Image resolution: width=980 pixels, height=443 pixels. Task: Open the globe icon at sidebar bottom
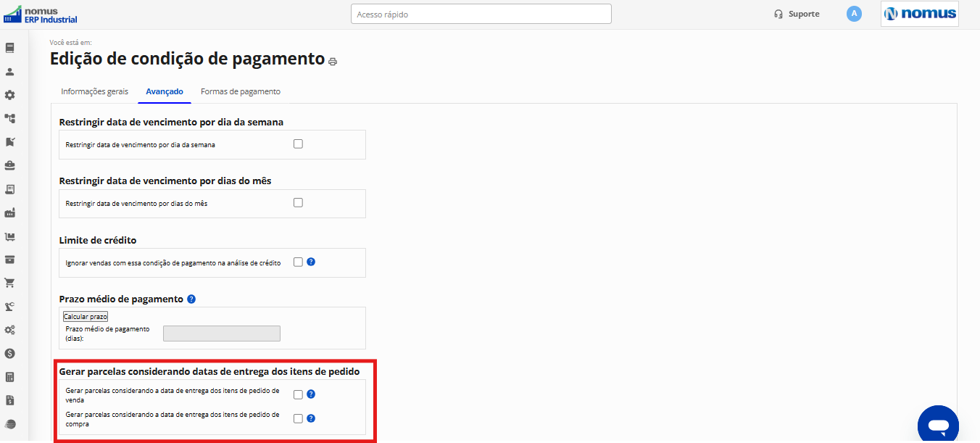pyautogui.click(x=10, y=424)
